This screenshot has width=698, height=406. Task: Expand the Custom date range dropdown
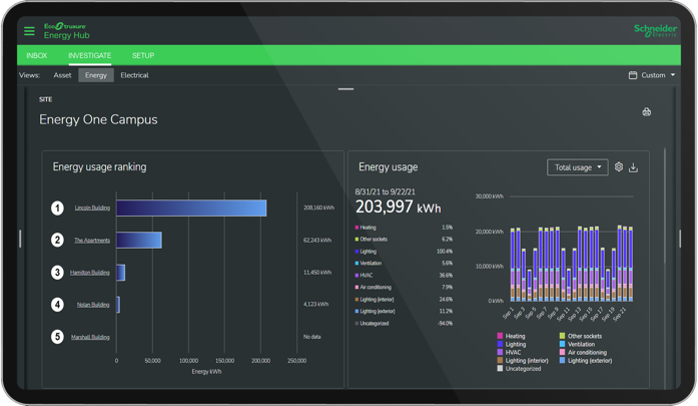click(x=658, y=75)
